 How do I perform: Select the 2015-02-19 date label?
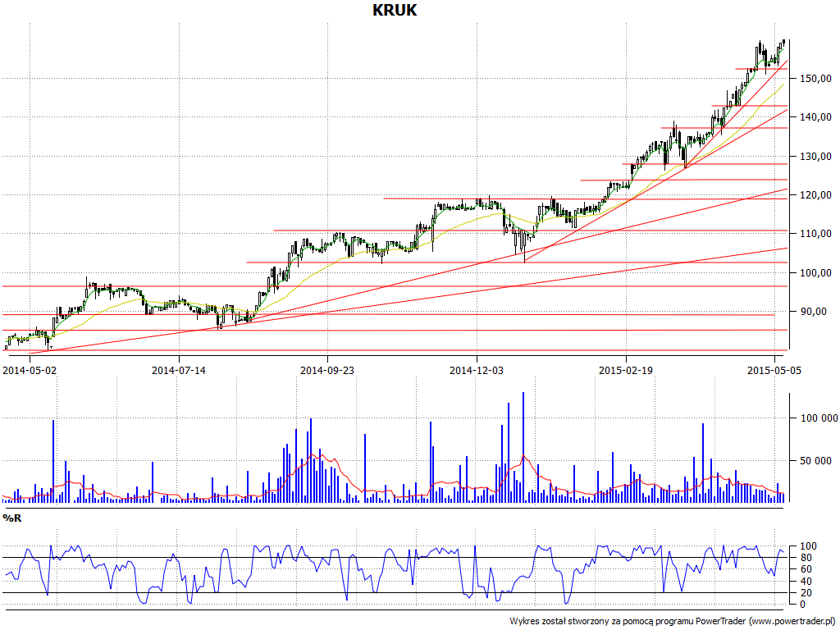(x=626, y=370)
